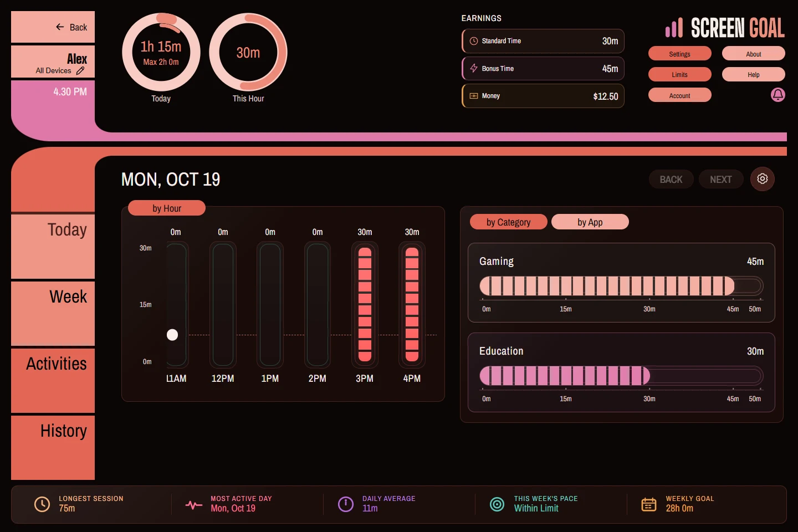The height and width of the screenshot is (532, 798).
Task: Click the Longest Session clock icon
Action: pos(42,504)
